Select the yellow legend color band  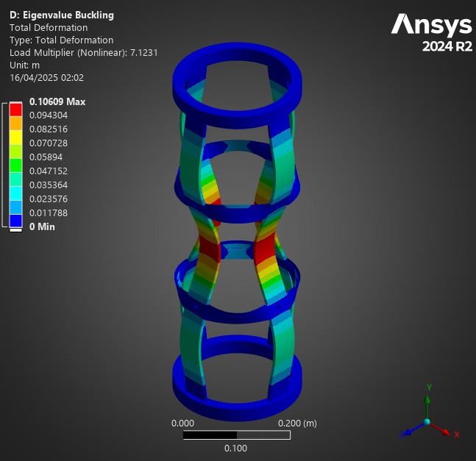point(16,137)
